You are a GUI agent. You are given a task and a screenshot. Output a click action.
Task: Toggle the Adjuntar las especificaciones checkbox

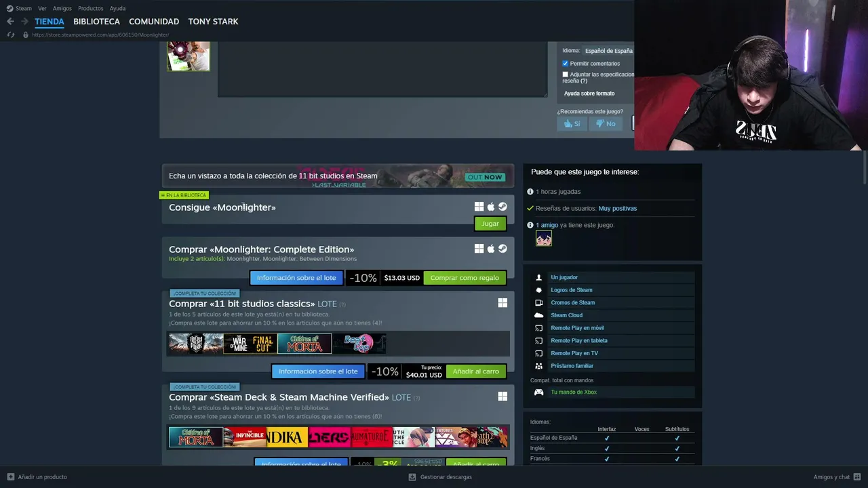click(565, 75)
